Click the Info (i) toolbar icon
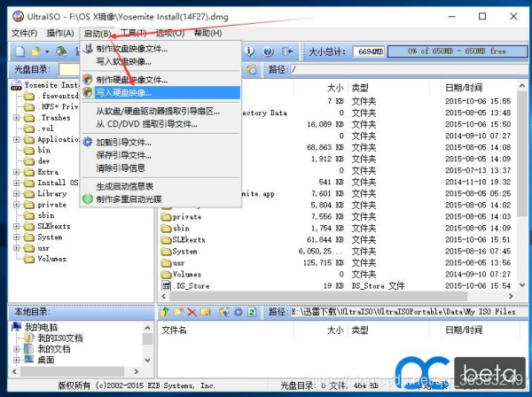Viewport: 532px width, 397px height. click(x=249, y=51)
